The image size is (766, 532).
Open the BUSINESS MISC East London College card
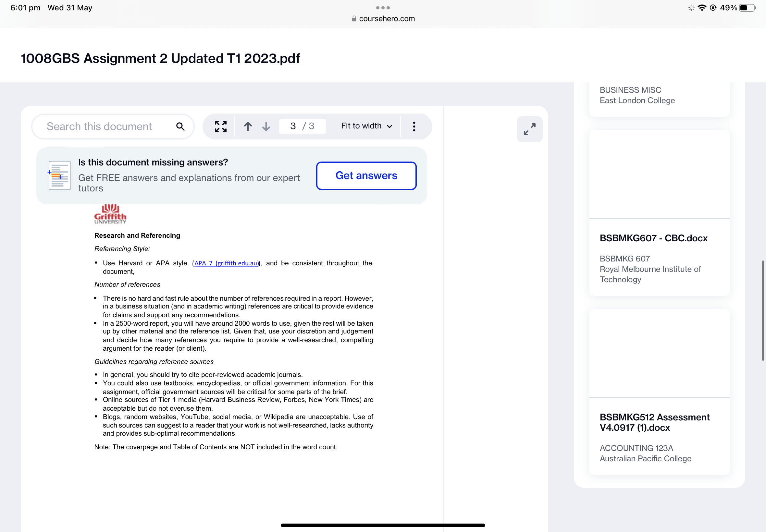click(636, 95)
